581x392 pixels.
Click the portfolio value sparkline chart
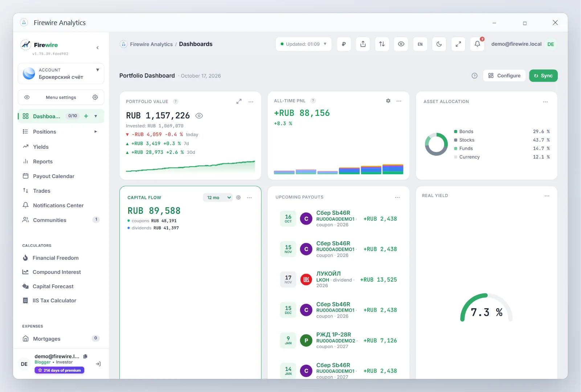click(x=190, y=166)
